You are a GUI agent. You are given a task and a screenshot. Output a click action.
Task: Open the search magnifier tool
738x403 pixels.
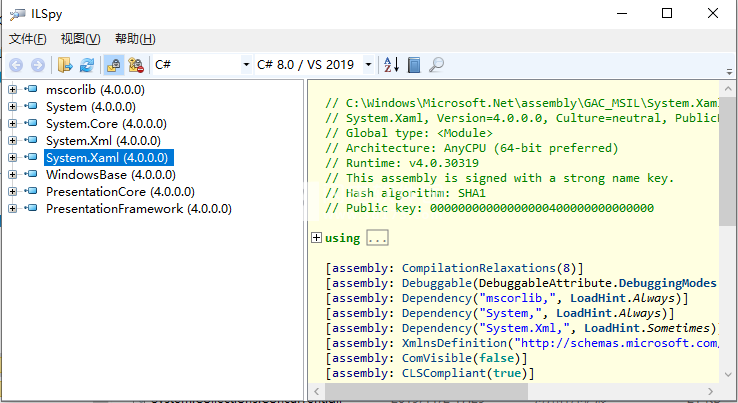point(436,65)
